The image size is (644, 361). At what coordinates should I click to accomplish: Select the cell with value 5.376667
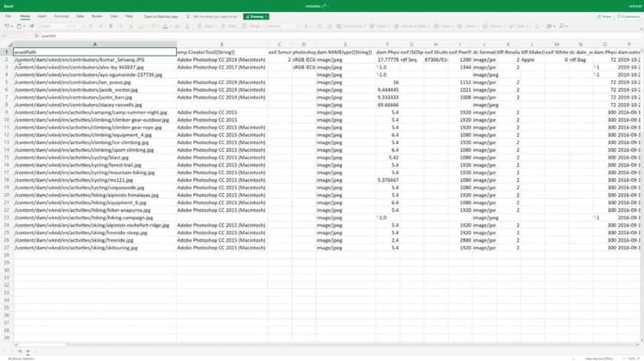click(387, 180)
